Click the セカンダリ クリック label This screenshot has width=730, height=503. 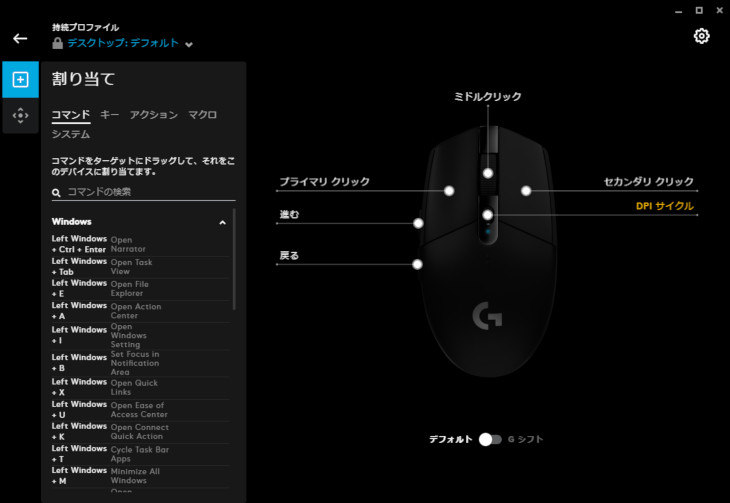pos(649,182)
